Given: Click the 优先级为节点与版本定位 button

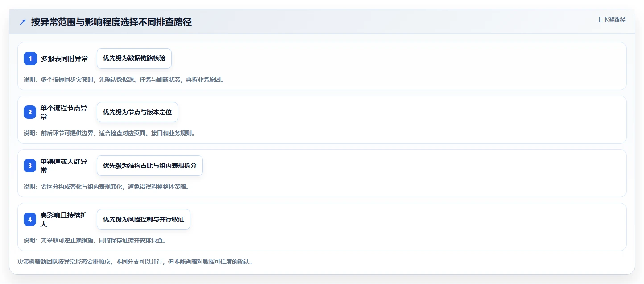Looking at the screenshot, I should (137, 112).
